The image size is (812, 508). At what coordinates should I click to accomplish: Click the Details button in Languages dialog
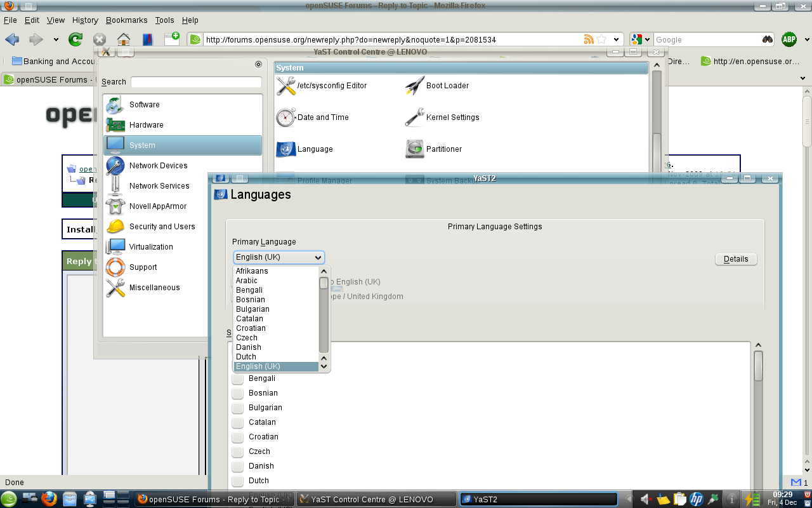[x=736, y=259]
